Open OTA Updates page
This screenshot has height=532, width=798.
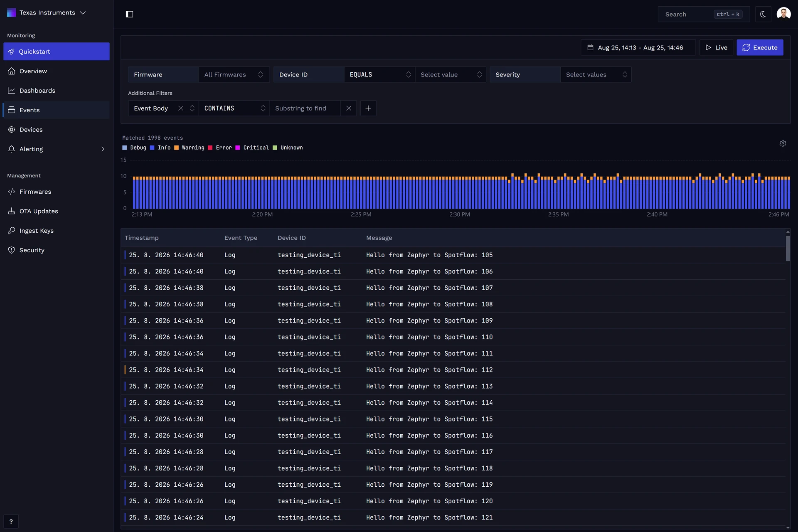57,211
